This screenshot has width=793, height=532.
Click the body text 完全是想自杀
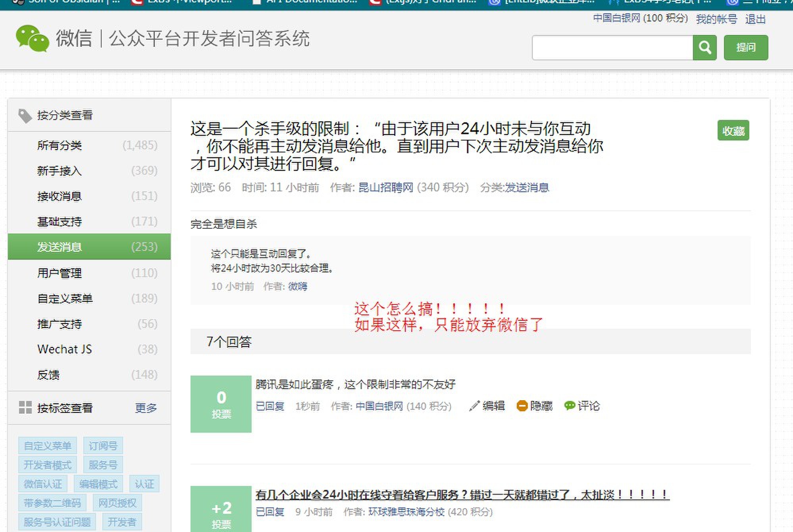coord(224,224)
